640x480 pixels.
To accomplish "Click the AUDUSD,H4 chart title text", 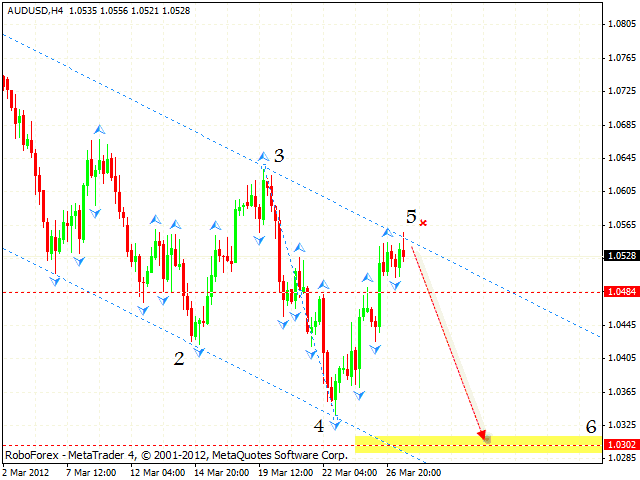I will tap(33, 10).
